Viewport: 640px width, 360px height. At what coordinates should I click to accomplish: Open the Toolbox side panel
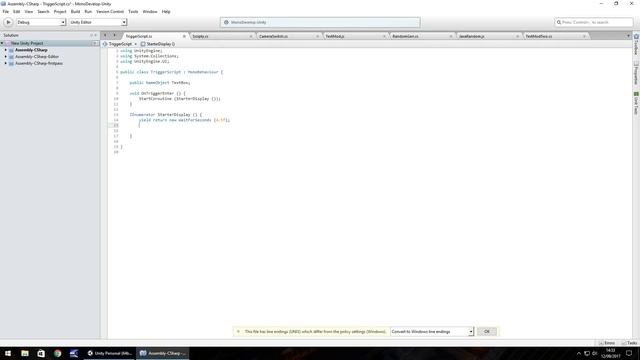point(636,44)
